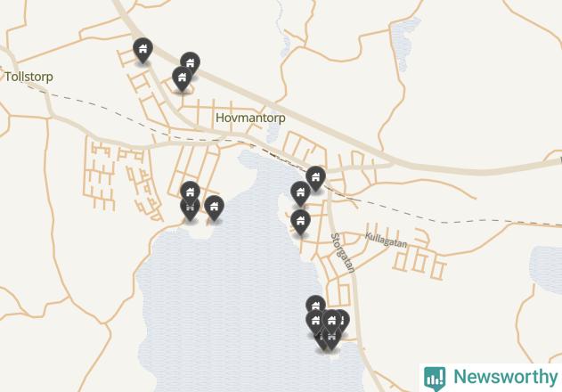Open the topmost marker in the southern lakeside cluster
The image size is (562, 392).
315,304
